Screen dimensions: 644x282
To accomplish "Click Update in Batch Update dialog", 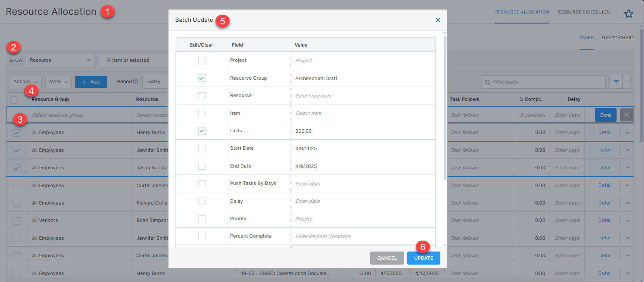I will click(x=424, y=258).
